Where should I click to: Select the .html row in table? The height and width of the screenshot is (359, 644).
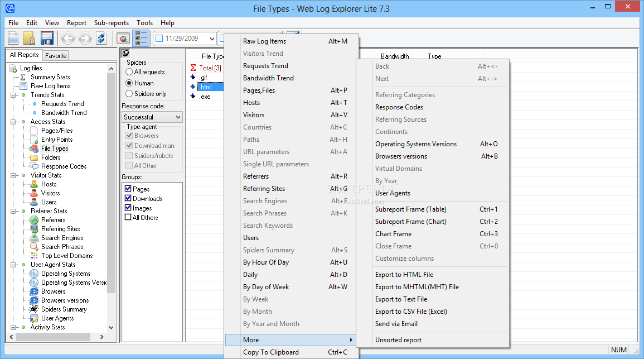[210, 87]
